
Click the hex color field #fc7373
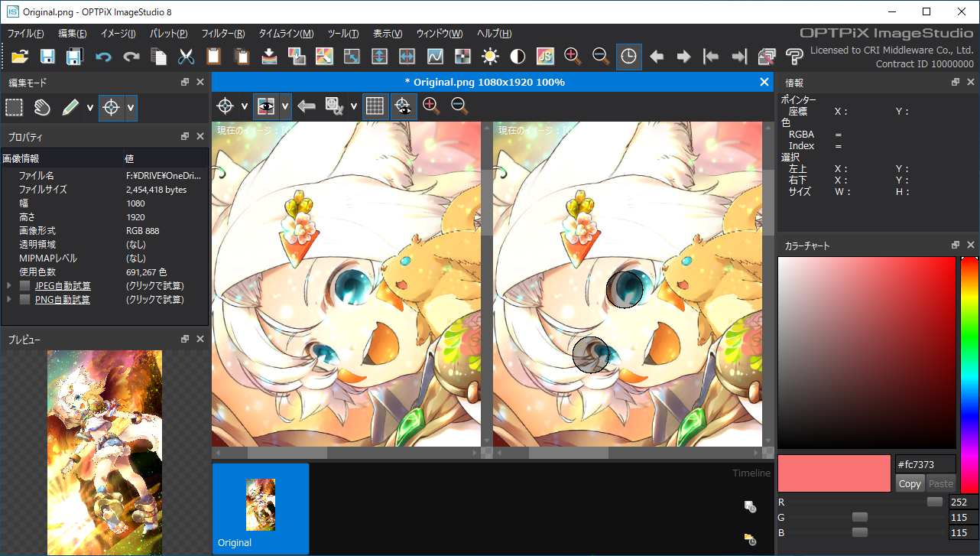(x=926, y=463)
